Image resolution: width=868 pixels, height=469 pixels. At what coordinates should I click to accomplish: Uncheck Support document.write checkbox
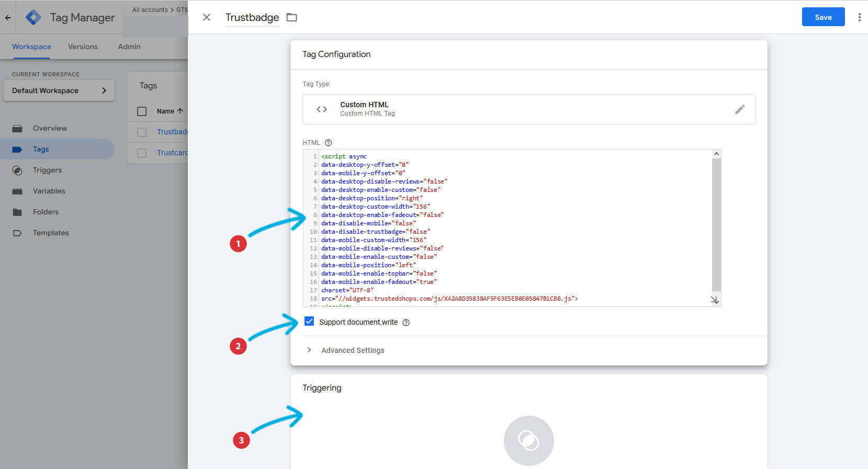pyautogui.click(x=309, y=321)
